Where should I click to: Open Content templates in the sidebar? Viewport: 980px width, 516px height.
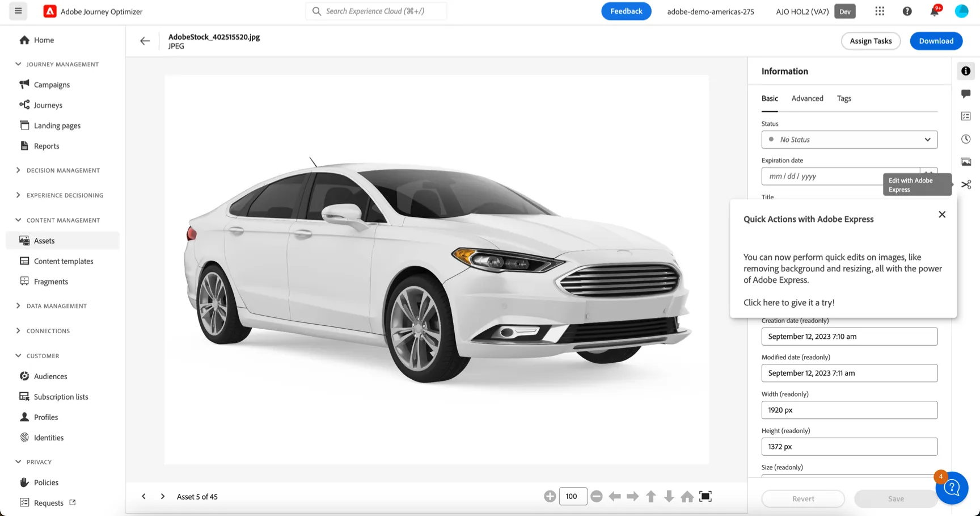point(62,261)
